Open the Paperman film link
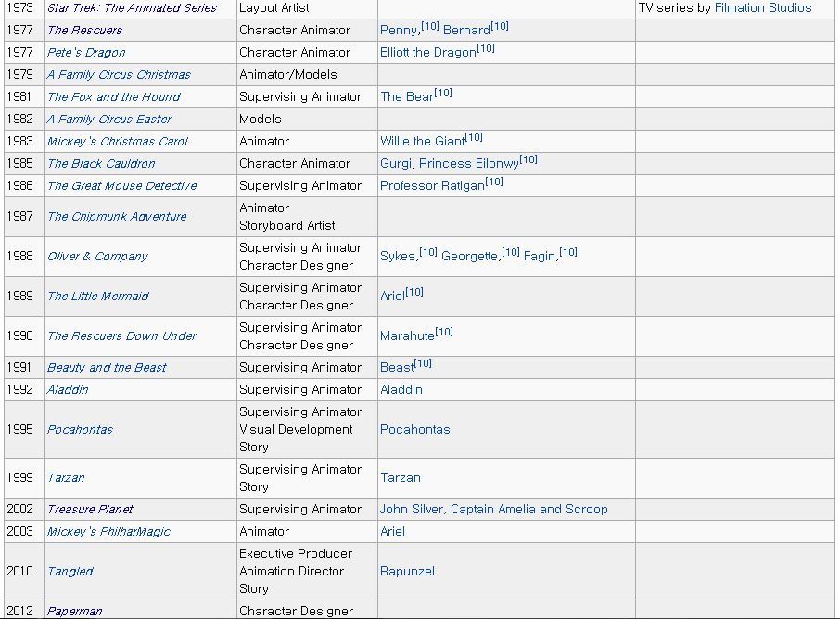Screen dimensions: 840x619 74,612
